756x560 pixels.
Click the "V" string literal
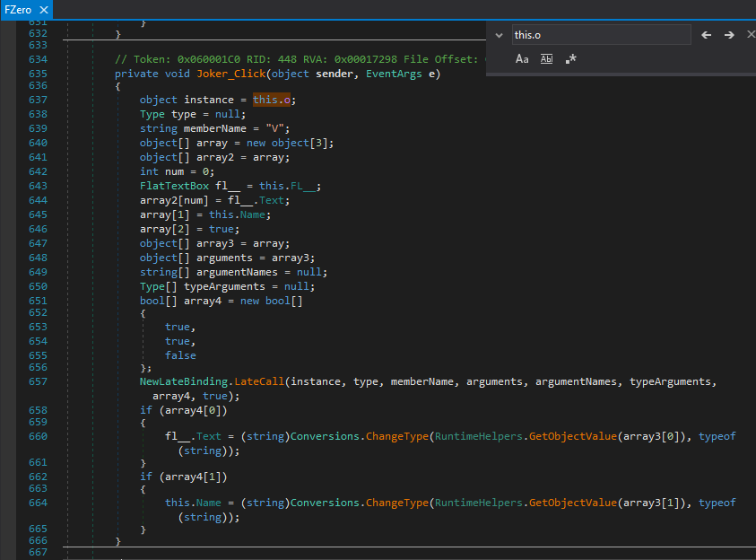[x=274, y=129]
